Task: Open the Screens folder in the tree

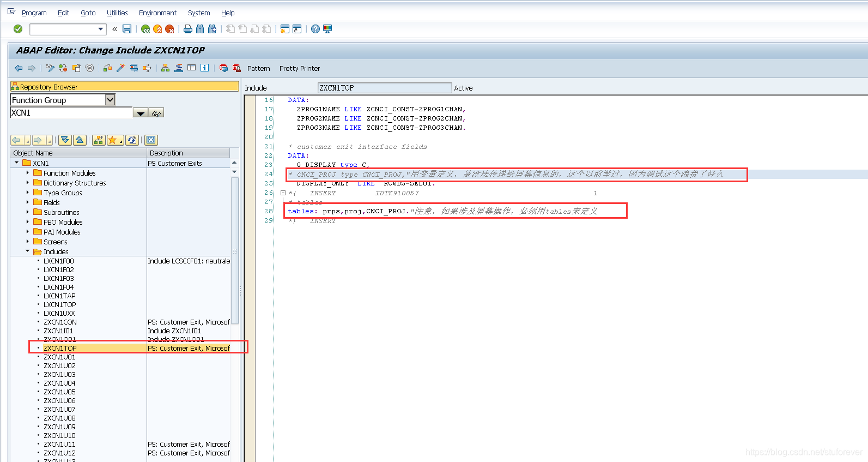Action: tap(56, 242)
